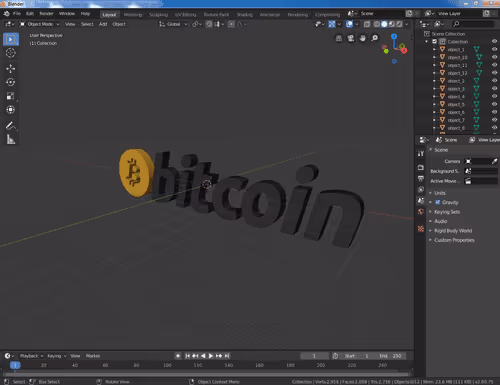Open the File menu

point(17,14)
